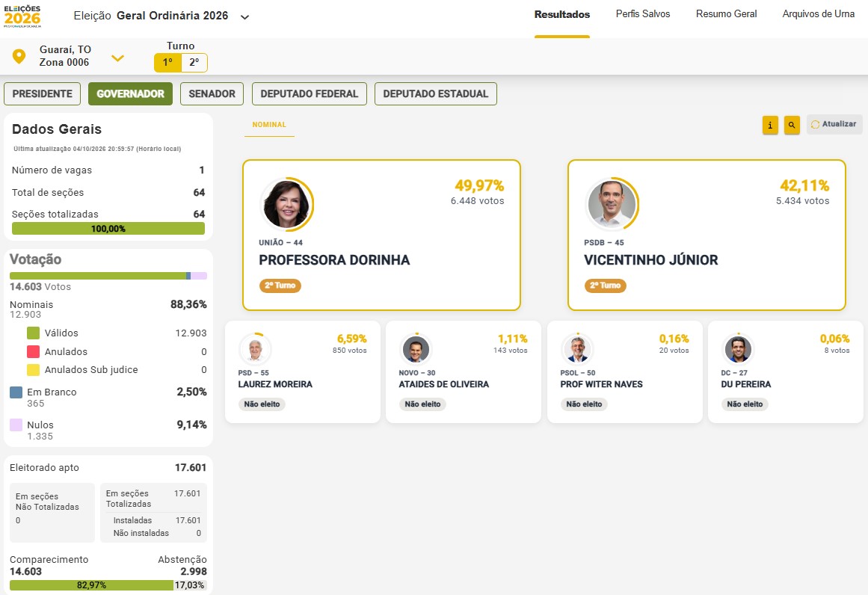868x595 pixels.
Task: Select the GOVERNADOR office button
Action: click(x=130, y=94)
